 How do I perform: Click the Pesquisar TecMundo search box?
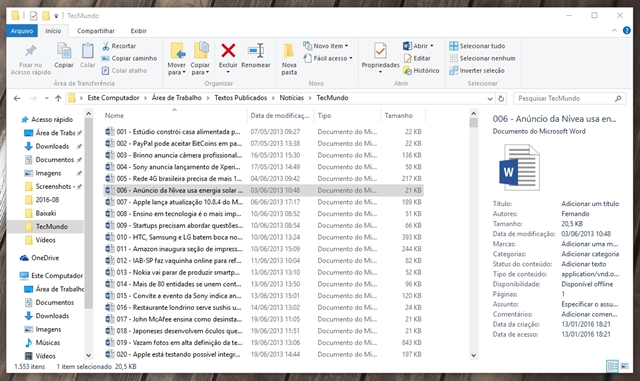569,98
